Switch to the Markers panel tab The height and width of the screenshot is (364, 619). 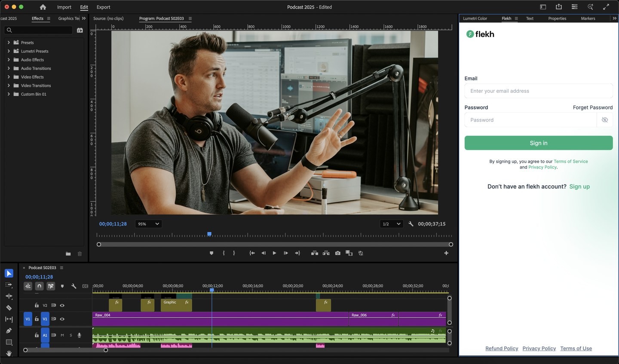click(x=588, y=18)
